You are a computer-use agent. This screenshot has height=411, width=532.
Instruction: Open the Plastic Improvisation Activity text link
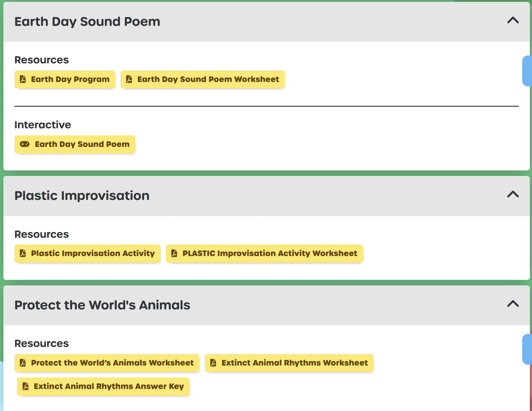click(93, 253)
